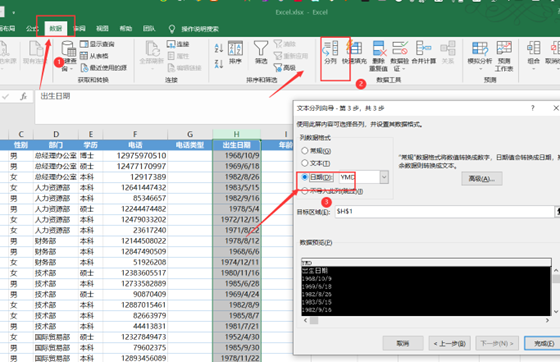560x362 pixels.
Task: Click the 目标区域 input field showing $H$1
Action: pyautogui.click(x=444, y=212)
